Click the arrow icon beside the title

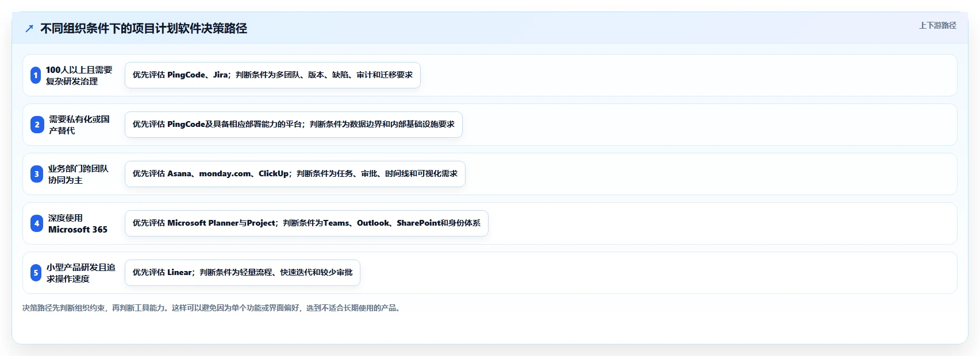coord(29,29)
